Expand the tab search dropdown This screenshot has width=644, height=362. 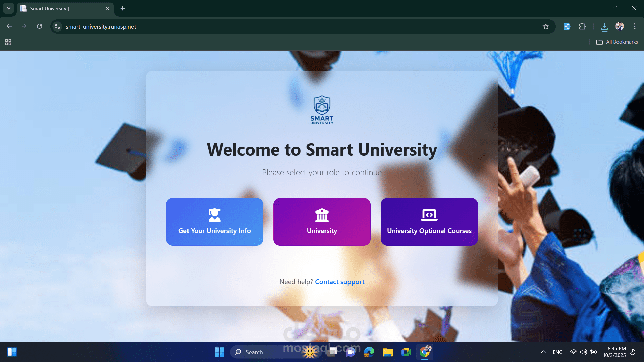coord(8,8)
